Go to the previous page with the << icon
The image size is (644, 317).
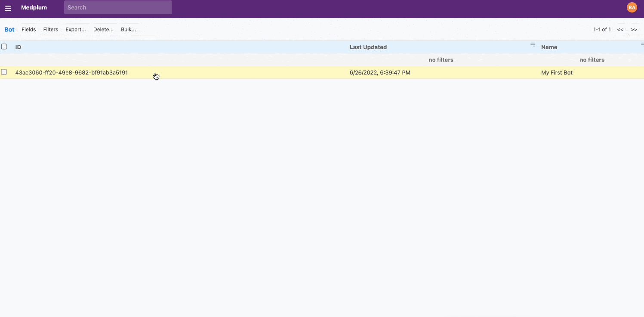pos(620,29)
